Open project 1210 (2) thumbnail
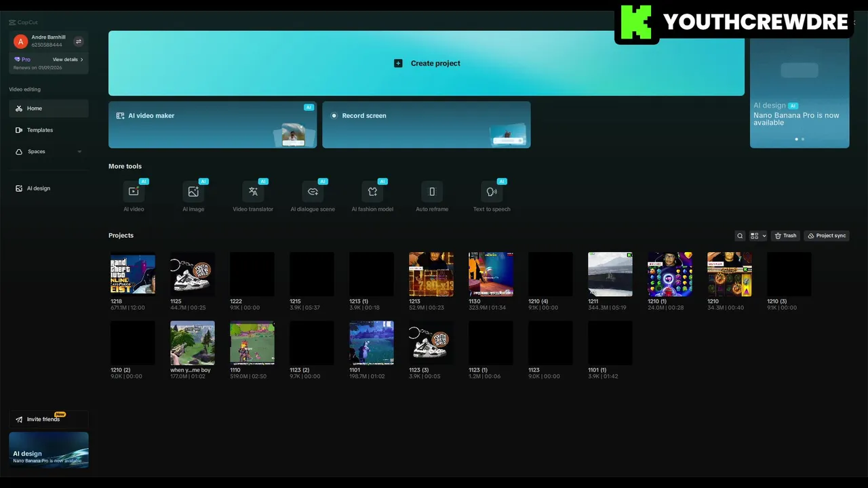The width and height of the screenshot is (868, 488). pyautogui.click(x=133, y=343)
